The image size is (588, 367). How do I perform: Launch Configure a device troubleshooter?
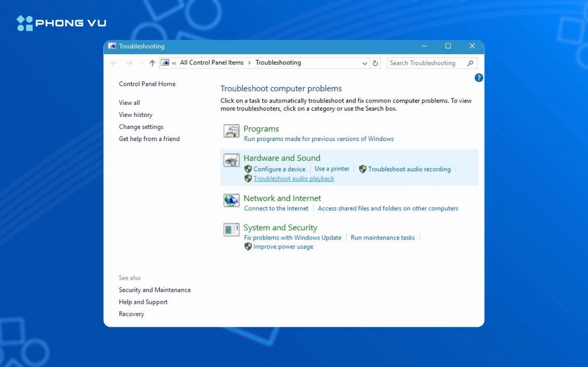(x=279, y=169)
